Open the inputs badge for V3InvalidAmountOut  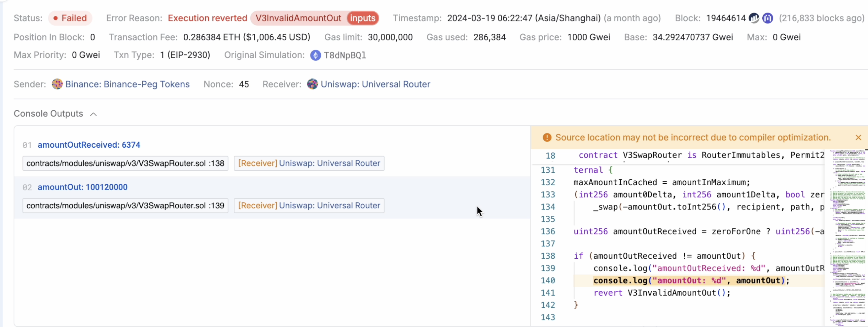point(363,18)
